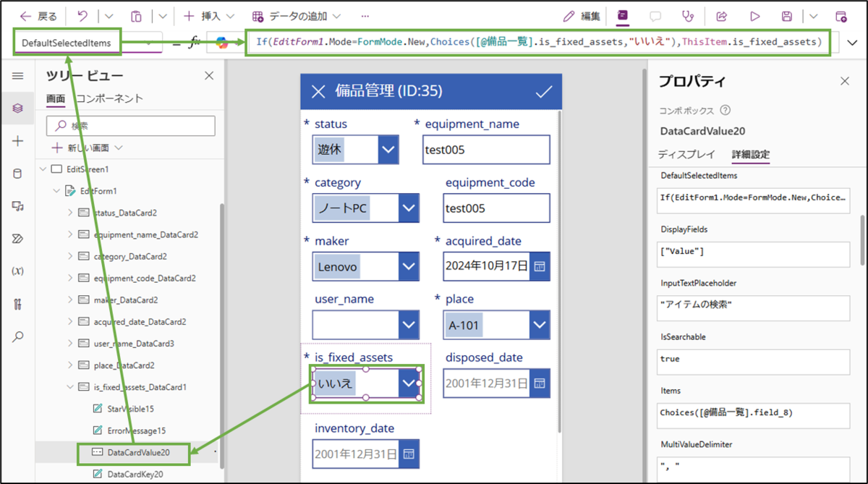Click the checkmark submit icon in header

tap(543, 90)
